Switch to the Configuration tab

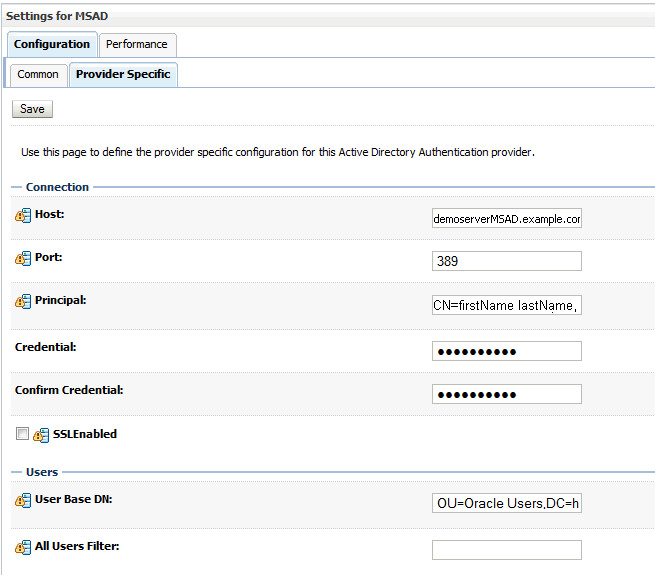pos(52,44)
